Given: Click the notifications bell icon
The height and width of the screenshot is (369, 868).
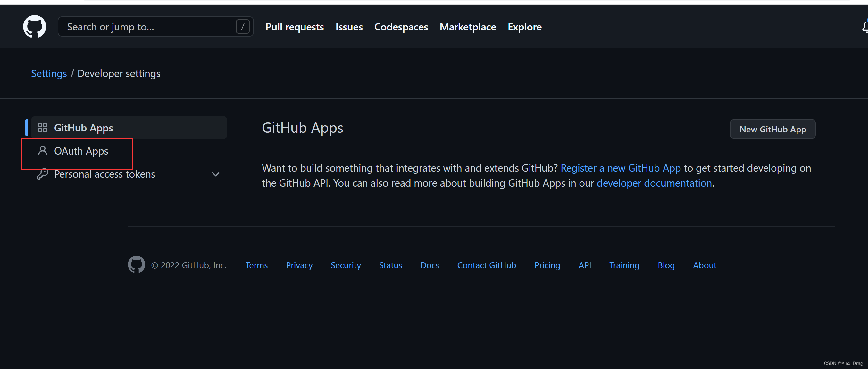Looking at the screenshot, I should click(x=864, y=27).
